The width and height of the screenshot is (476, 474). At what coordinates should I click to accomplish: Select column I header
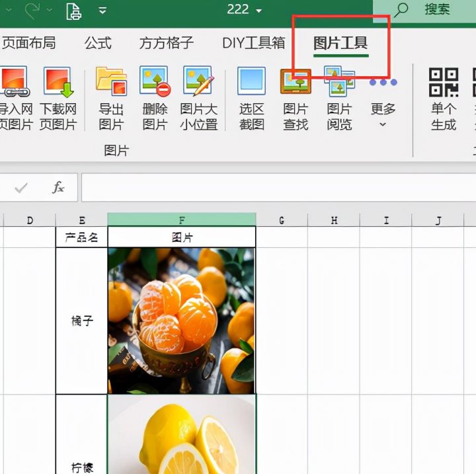pos(386,220)
